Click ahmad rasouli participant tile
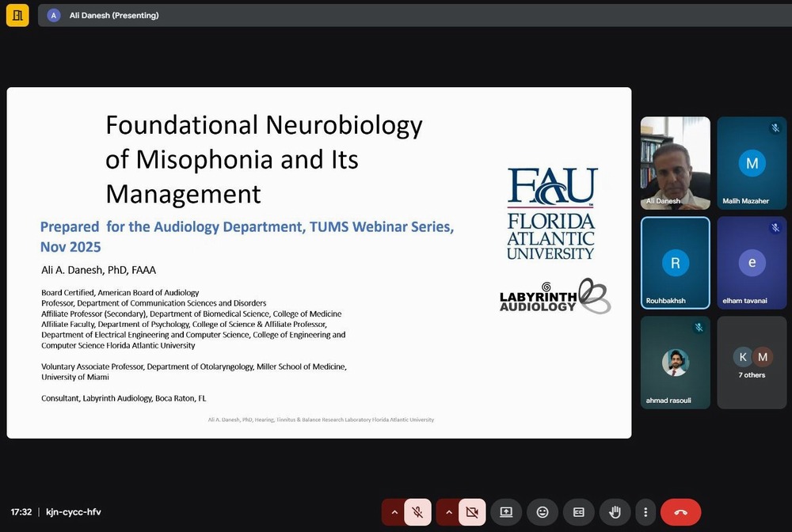This screenshot has width=792, height=532. click(675, 363)
